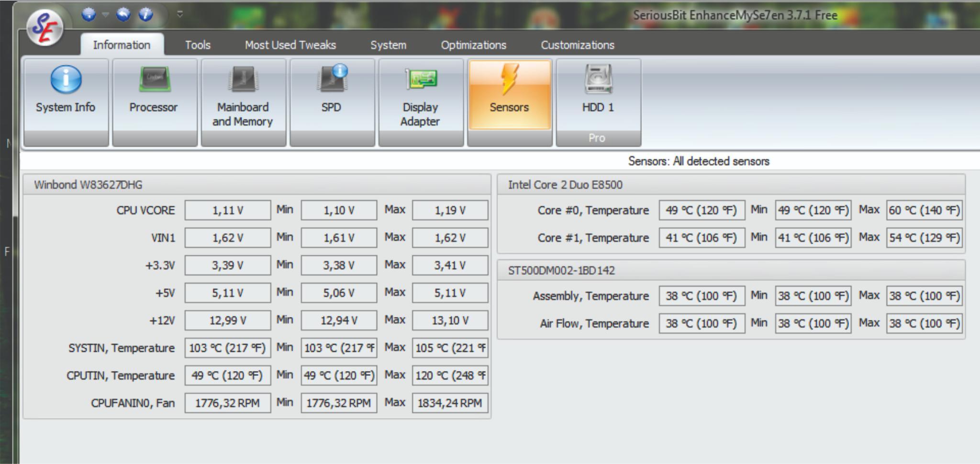Open the dropdown arrow beside globe icon
The image size is (980, 464).
[x=106, y=15]
